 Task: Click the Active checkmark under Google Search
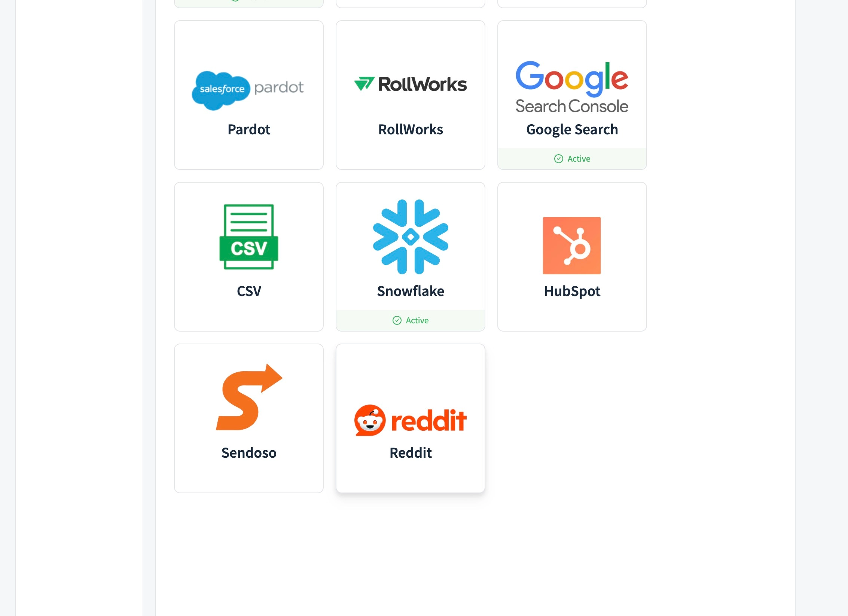tap(558, 159)
